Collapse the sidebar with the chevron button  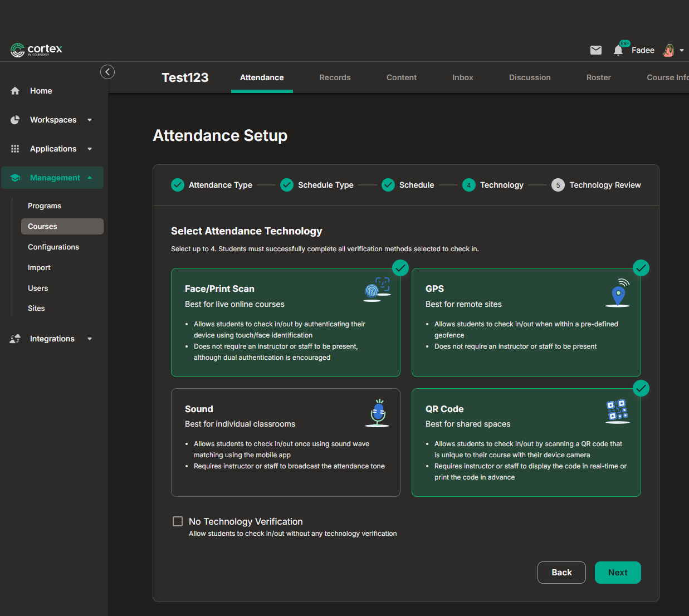click(x=107, y=72)
